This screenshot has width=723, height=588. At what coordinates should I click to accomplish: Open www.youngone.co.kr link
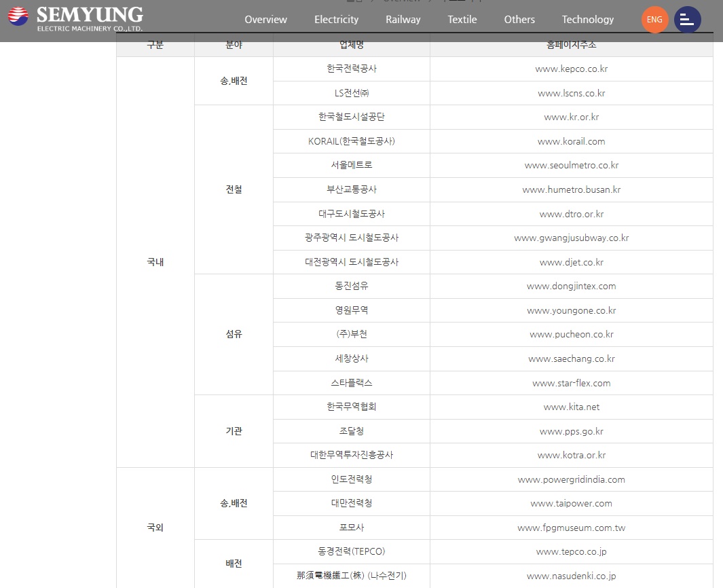tap(572, 310)
